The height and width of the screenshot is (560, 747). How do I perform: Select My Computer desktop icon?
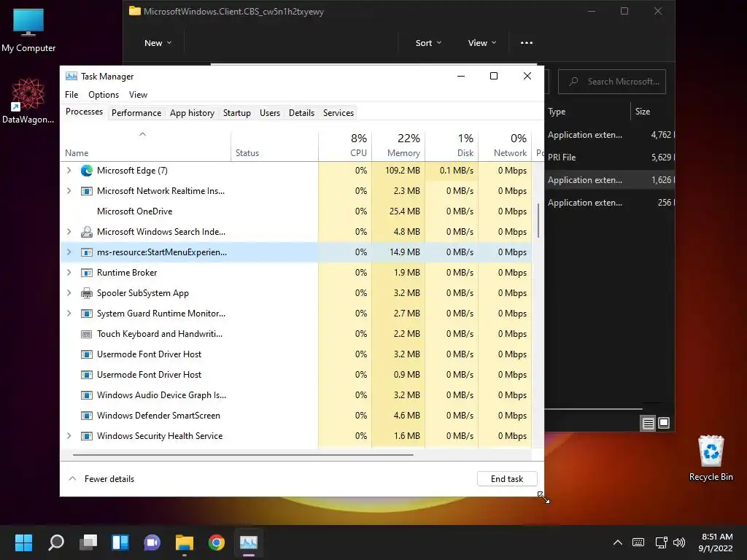tap(28, 31)
